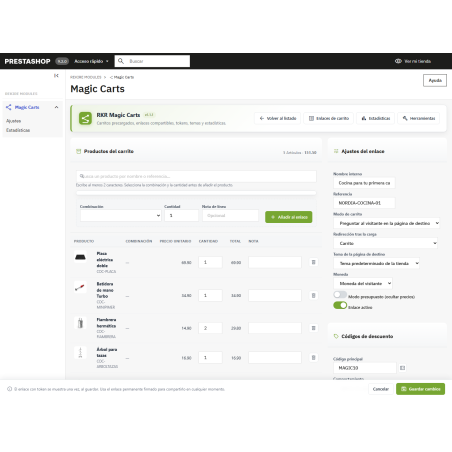Click the Ayuda button

(435, 80)
